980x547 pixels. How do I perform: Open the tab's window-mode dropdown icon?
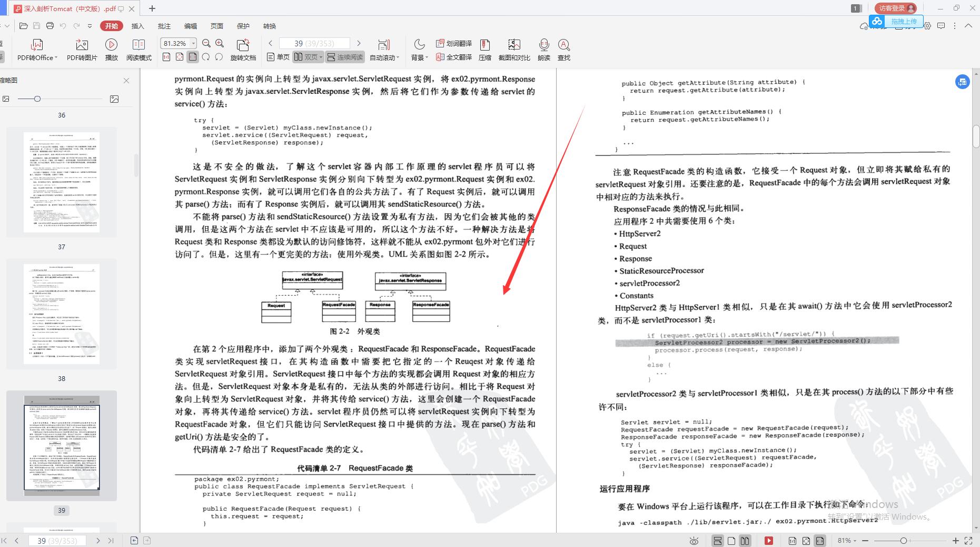pyautogui.click(x=121, y=9)
